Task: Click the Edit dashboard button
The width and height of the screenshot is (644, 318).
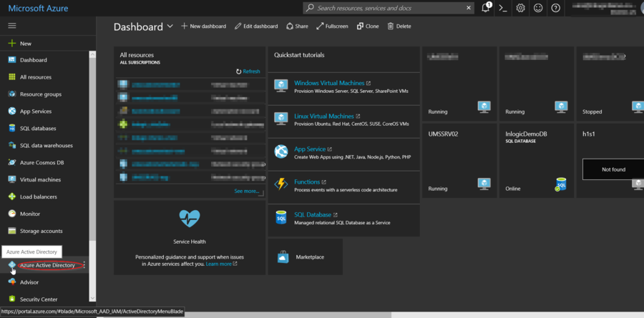Action: [256, 26]
